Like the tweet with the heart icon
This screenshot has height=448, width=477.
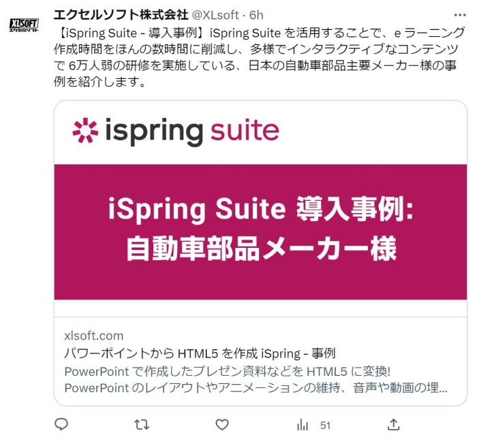coord(222,425)
